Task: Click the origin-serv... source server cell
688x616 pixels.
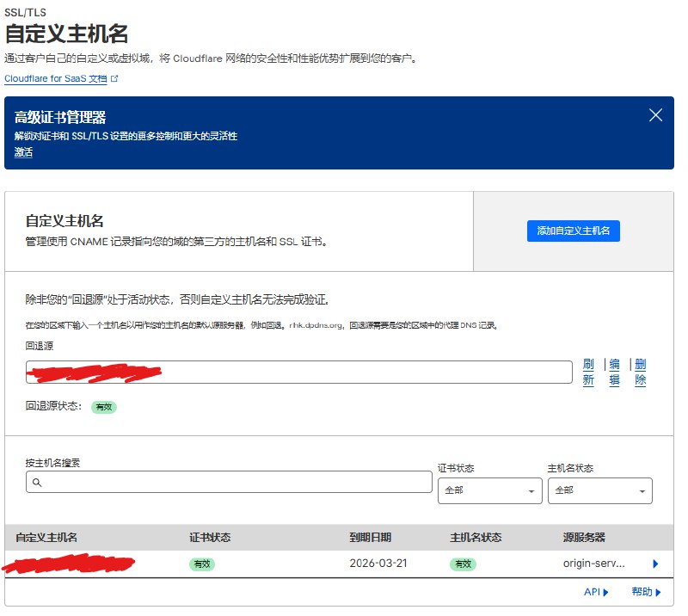Action: (587, 564)
